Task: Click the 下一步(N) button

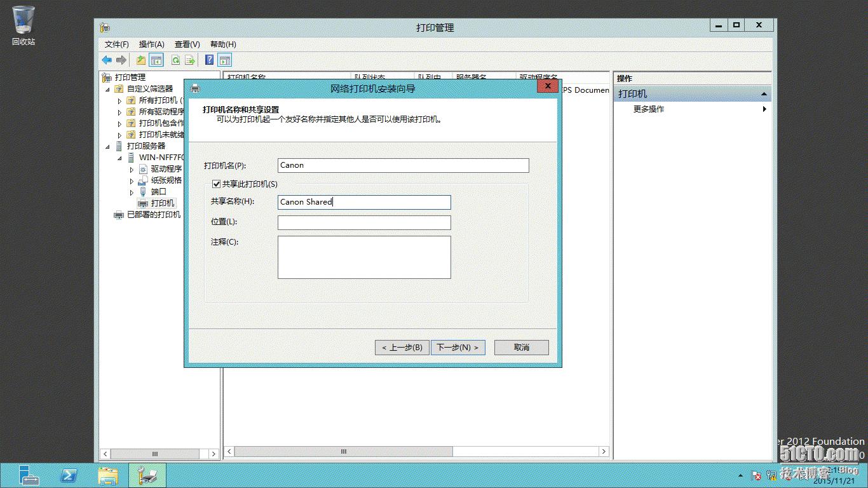Action: [458, 347]
